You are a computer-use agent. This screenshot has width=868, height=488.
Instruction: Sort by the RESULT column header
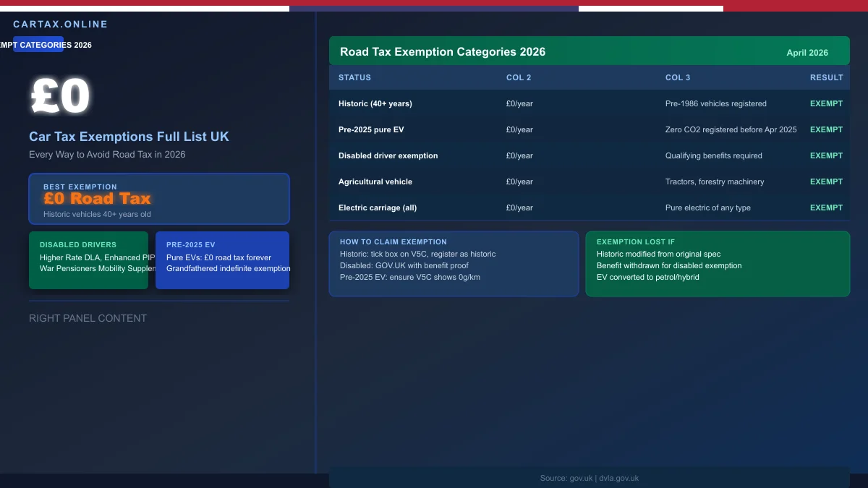826,77
